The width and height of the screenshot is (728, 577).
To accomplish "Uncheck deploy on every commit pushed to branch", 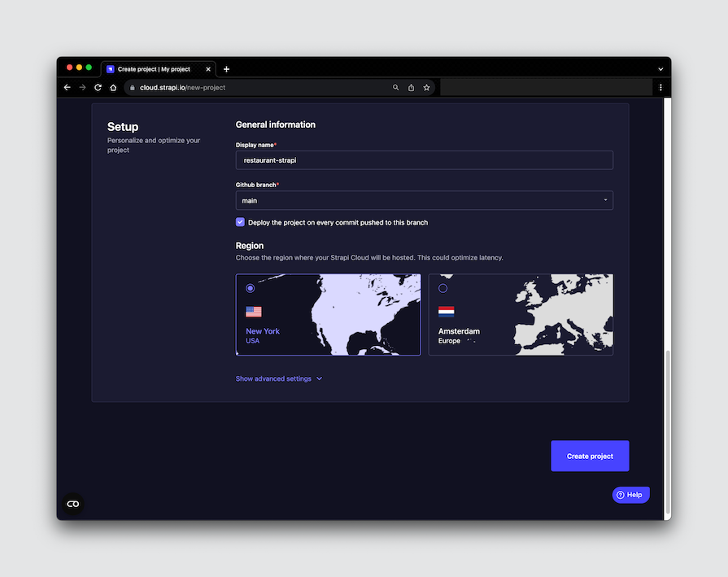I will click(x=240, y=221).
